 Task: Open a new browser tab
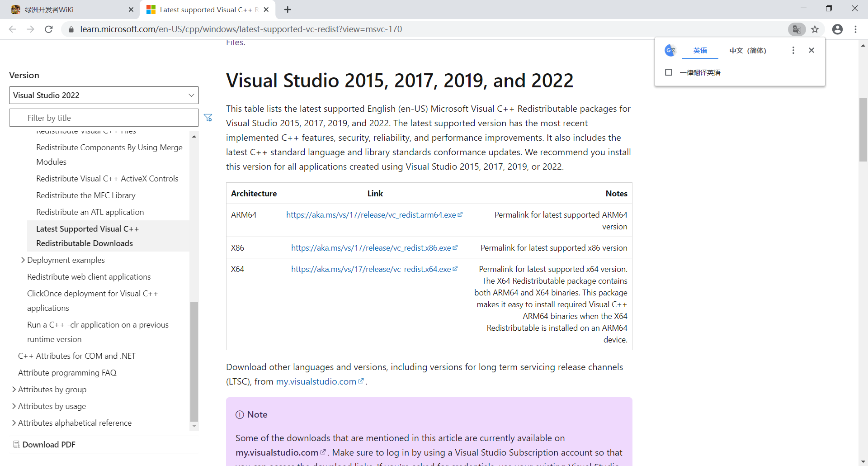coord(288,10)
